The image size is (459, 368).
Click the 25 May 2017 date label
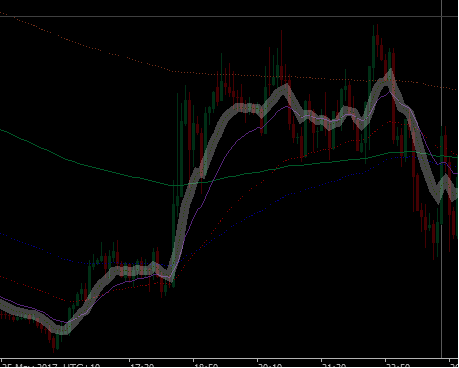30,365
